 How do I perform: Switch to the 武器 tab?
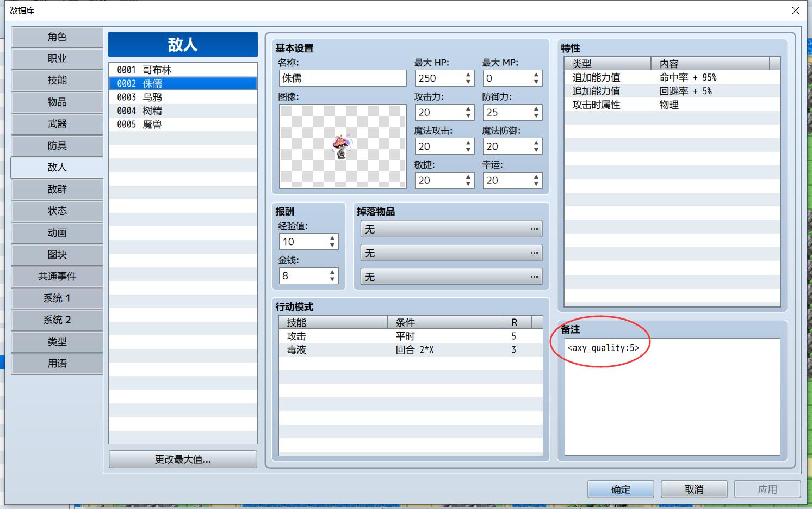57,124
